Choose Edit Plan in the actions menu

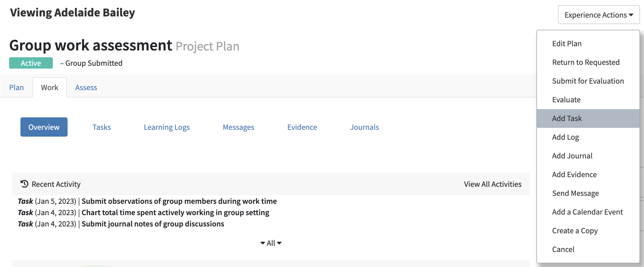coord(567,44)
